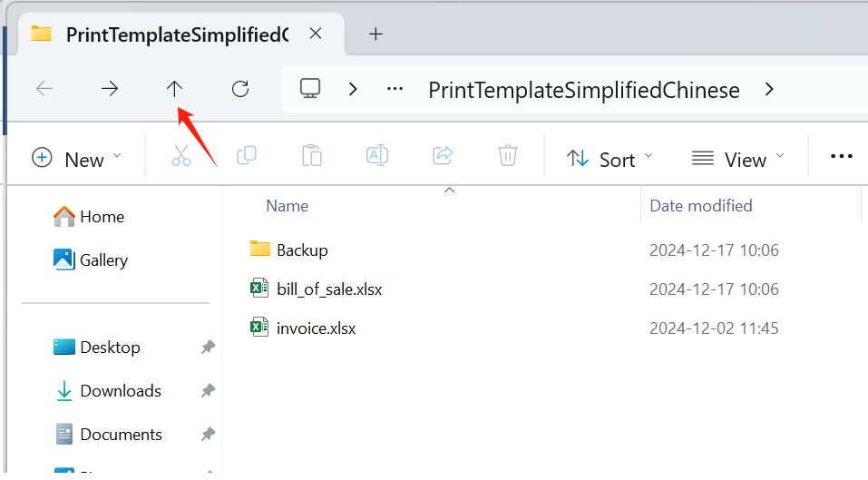
Task: Open the See more three-dots menu
Action: [842, 157]
